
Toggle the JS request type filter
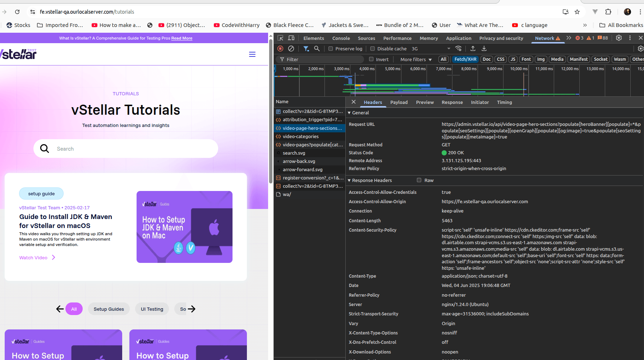pos(513,59)
